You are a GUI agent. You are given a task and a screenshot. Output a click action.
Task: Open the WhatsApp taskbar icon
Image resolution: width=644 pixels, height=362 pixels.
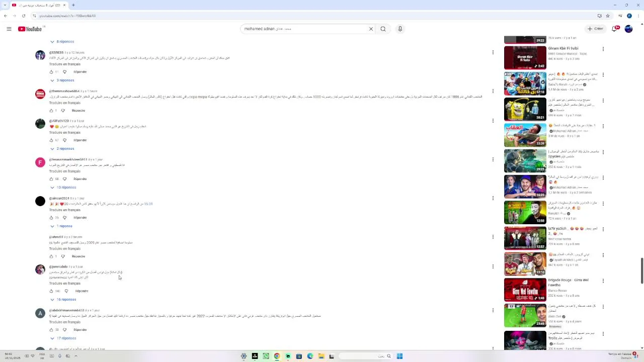[266, 356]
